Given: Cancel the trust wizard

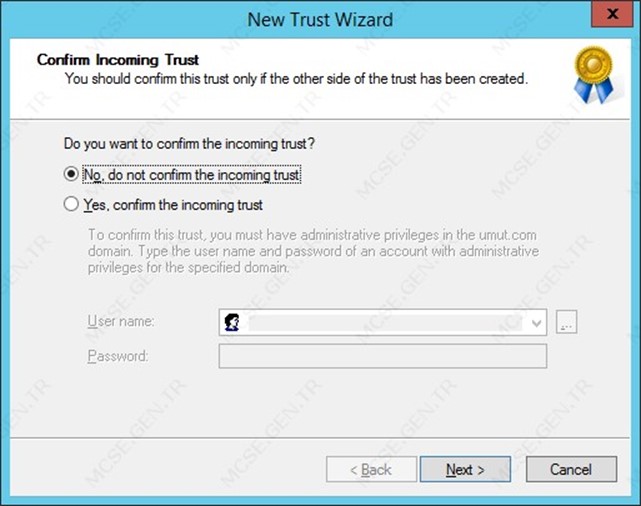Looking at the screenshot, I should pyautogui.click(x=571, y=469).
